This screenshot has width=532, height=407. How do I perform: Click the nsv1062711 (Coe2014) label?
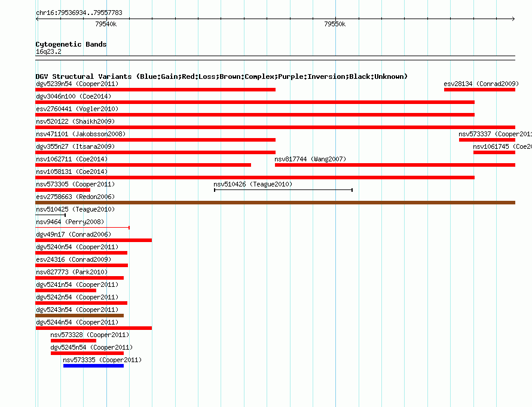click(72, 159)
